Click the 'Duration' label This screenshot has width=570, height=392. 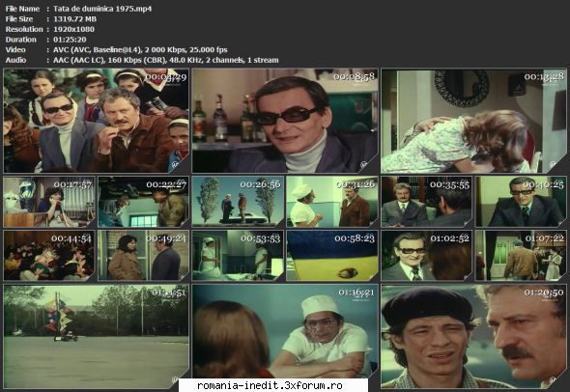(20, 40)
